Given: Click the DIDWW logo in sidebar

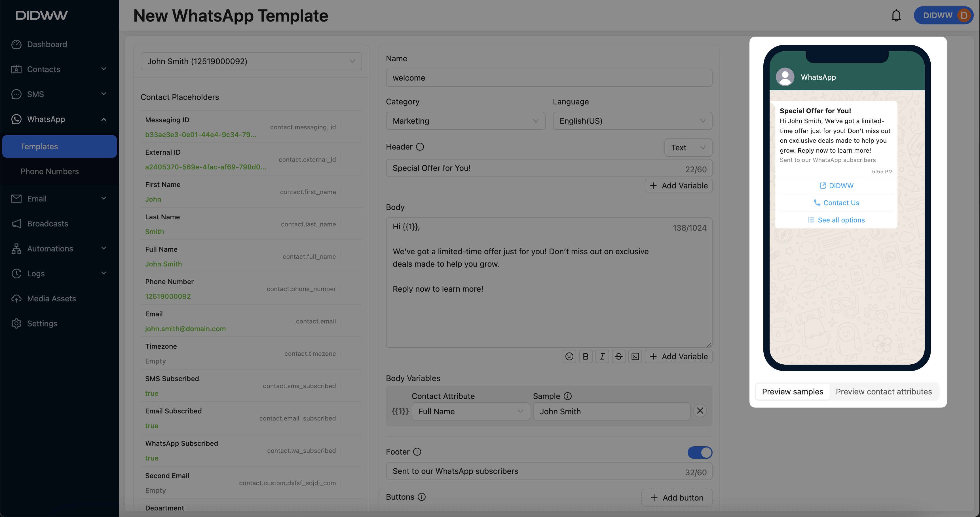Looking at the screenshot, I should tap(41, 15).
